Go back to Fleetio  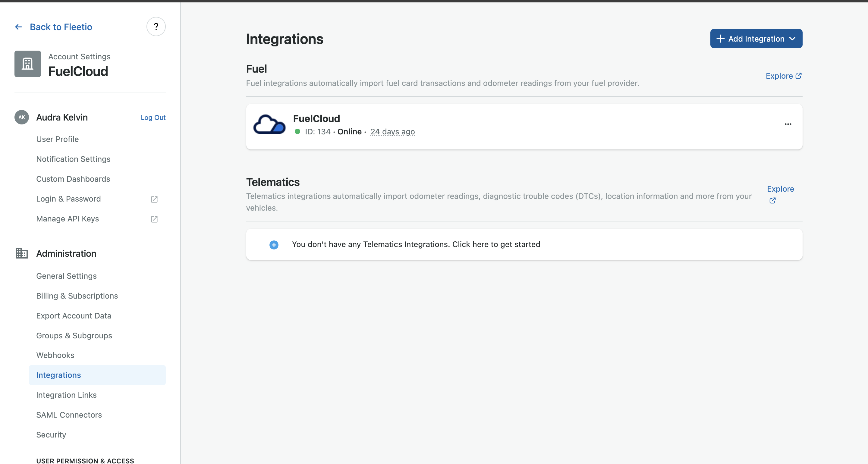61,27
